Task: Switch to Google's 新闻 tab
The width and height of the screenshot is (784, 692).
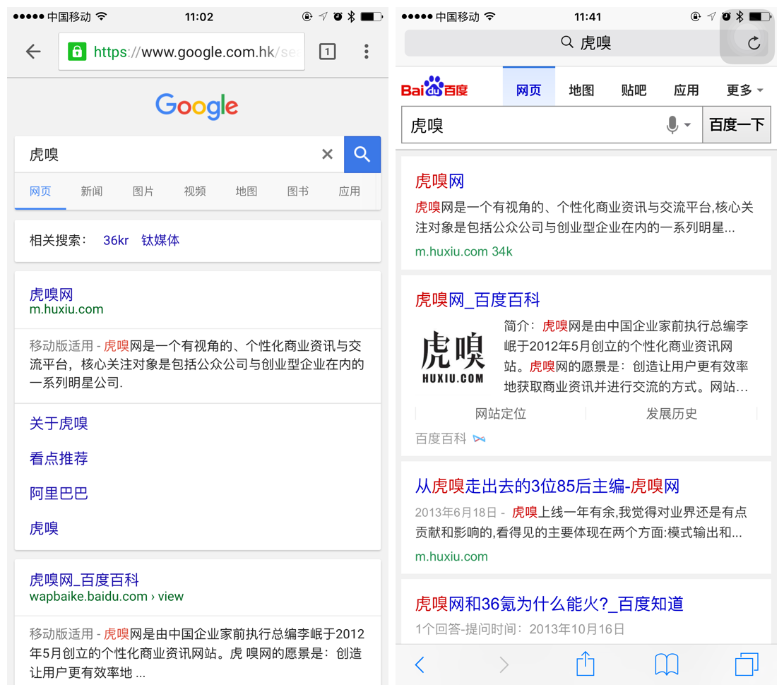Action: [92, 191]
